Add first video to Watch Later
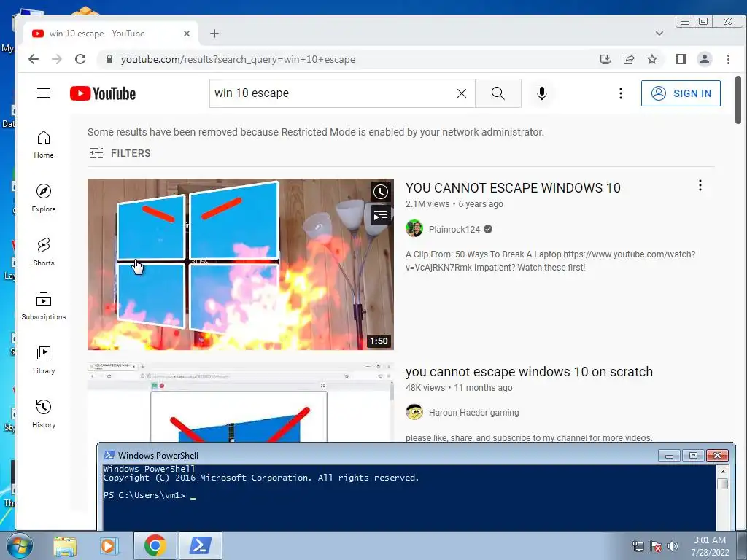 pyautogui.click(x=380, y=192)
